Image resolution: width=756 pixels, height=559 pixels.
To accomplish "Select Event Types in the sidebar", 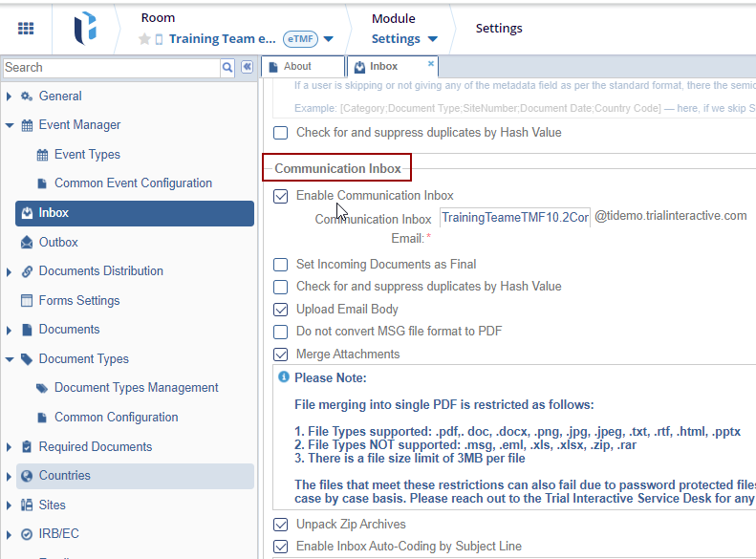I will click(87, 155).
